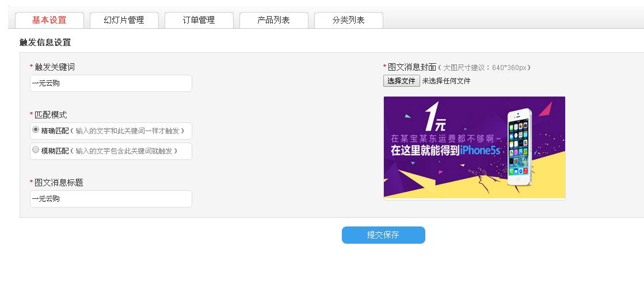
Task: Select the 模糊匹配 radio button
Action: [x=36, y=150]
